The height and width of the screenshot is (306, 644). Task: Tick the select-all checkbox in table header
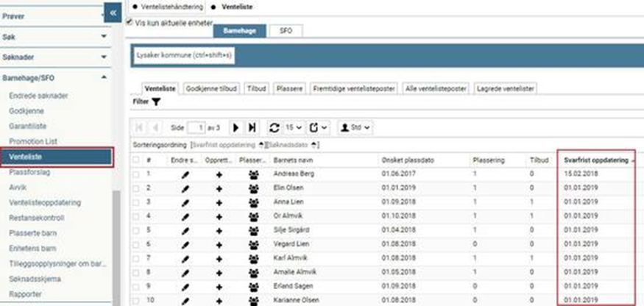(135, 160)
